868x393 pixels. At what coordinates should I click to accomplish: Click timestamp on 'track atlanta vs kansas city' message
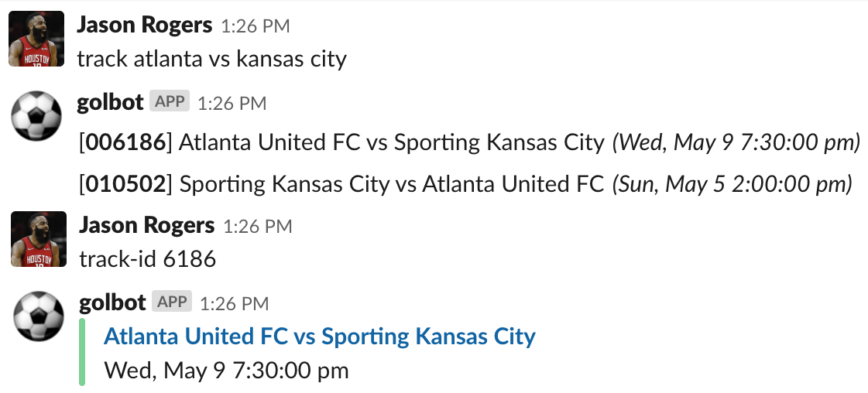256,26
